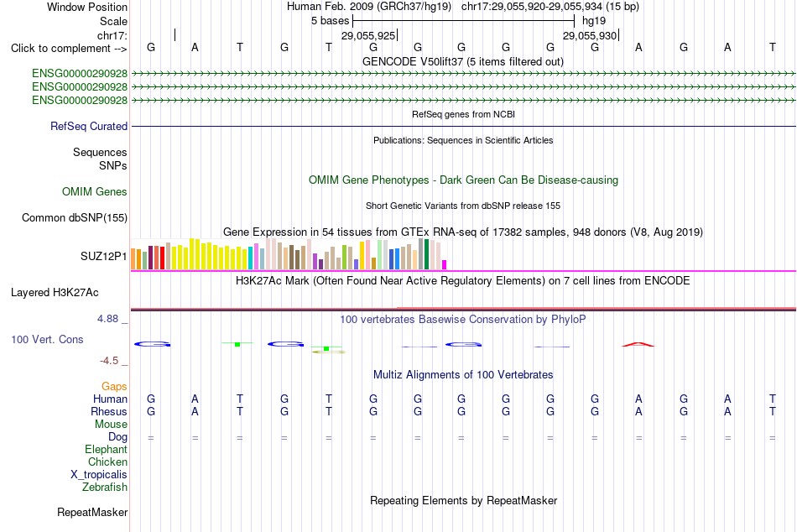Click the SUZ12P1 gene label
The width and height of the screenshot is (797, 532).
pyautogui.click(x=103, y=256)
